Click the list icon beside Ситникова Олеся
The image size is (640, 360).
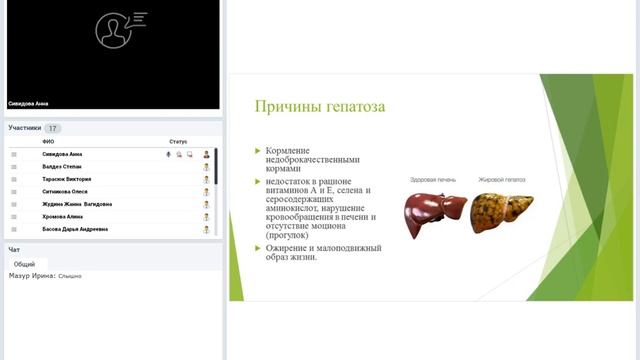[14, 192]
